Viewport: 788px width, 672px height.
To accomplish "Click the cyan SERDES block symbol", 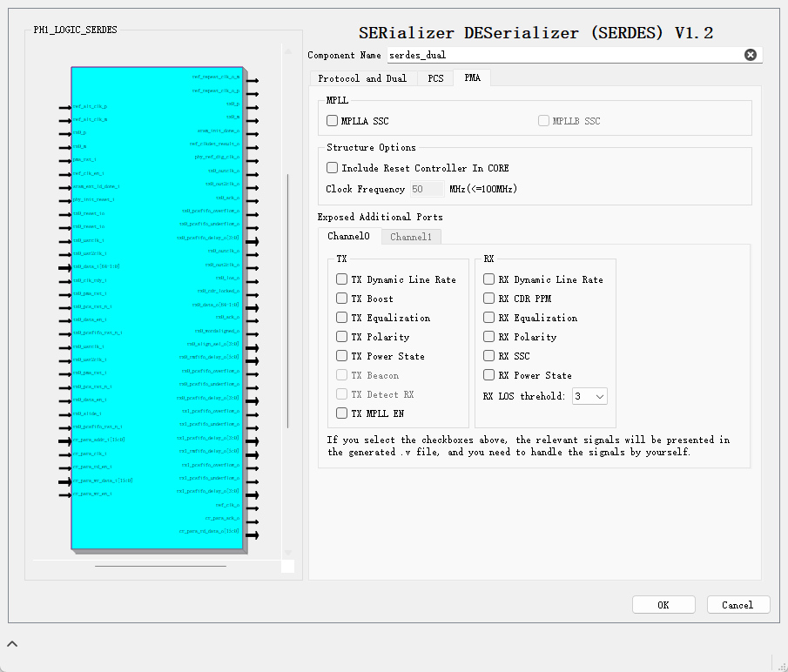I will [x=158, y=308].
